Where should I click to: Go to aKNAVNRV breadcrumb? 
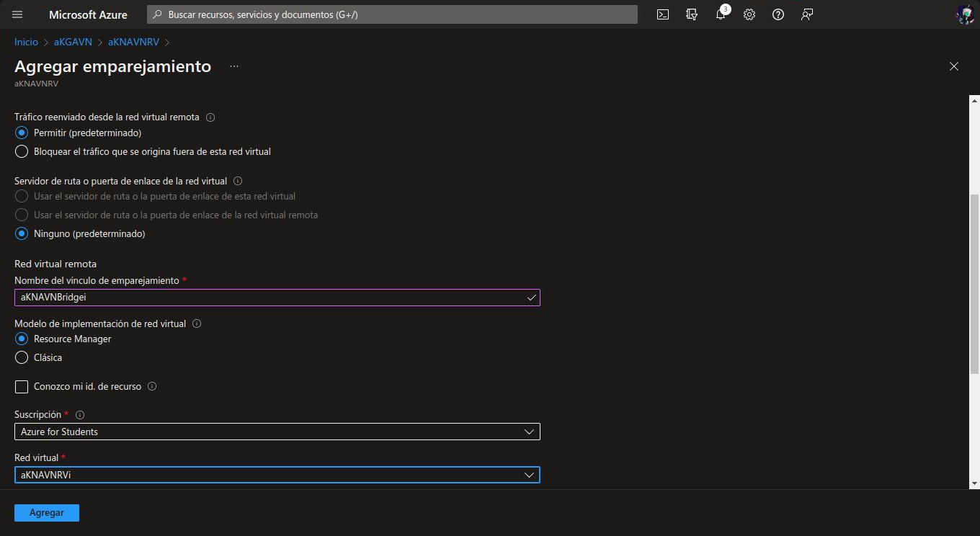coord(133,43)
